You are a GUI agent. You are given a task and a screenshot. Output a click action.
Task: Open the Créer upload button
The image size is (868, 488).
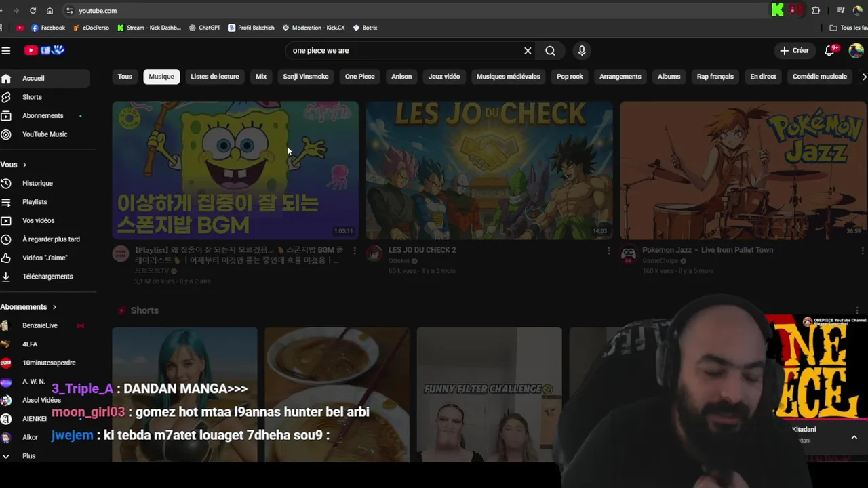(794, 51)
